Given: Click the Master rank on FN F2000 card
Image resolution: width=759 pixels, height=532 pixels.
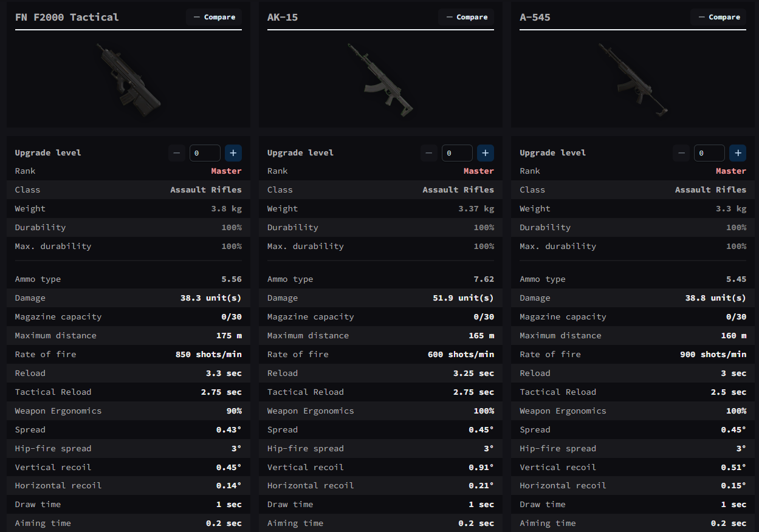Looking at the screenshot, I should [x=226, y=171].
